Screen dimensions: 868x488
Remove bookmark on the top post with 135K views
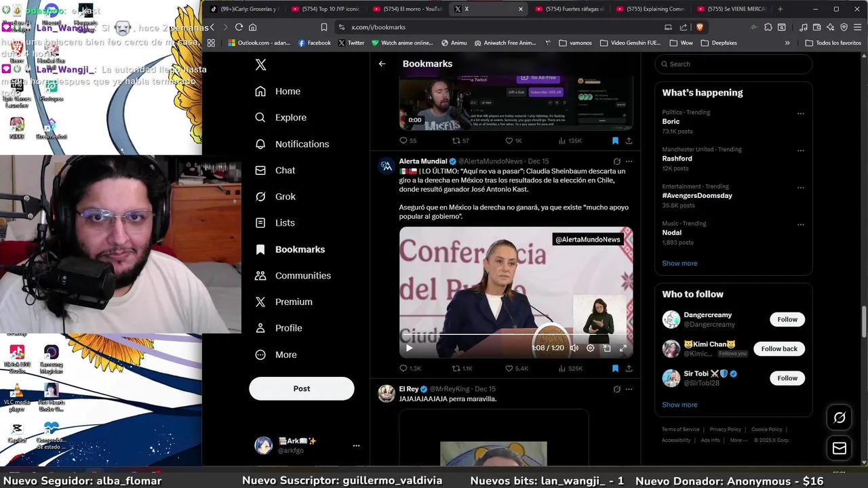tap(615, 140)
